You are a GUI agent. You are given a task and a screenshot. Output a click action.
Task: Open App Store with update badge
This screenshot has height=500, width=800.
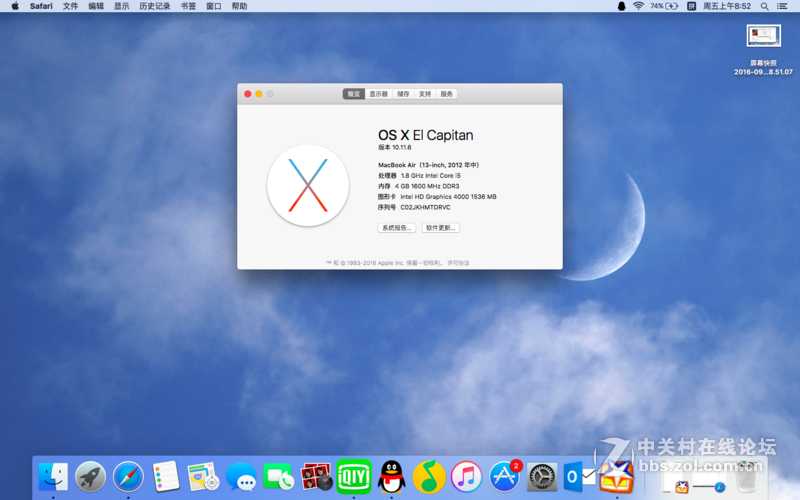[x=505, y=477]
